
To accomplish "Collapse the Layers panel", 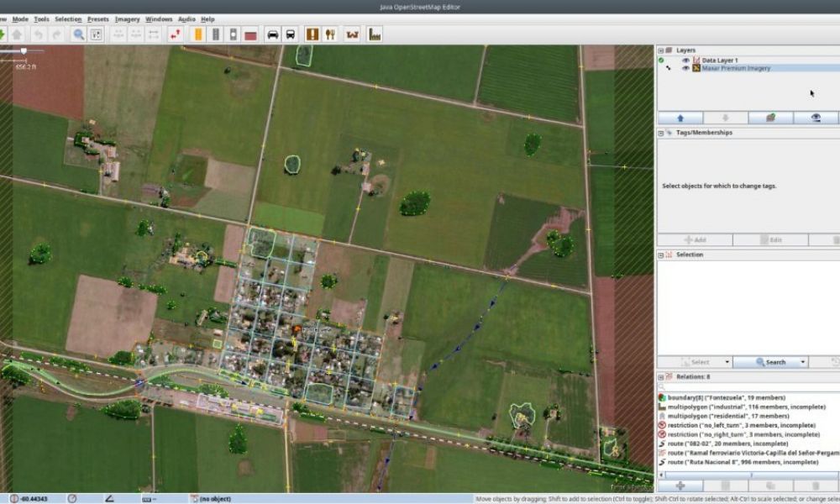I will (660, 50).
